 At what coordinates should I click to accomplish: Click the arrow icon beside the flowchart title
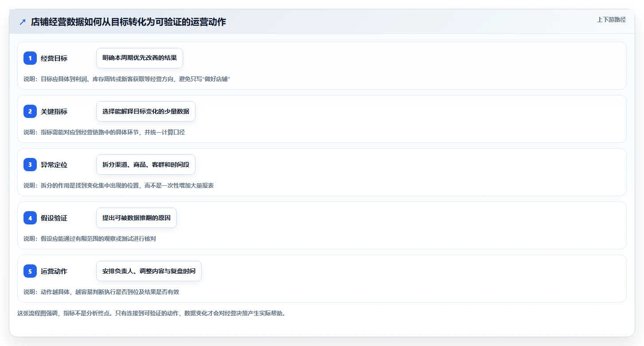23,22
